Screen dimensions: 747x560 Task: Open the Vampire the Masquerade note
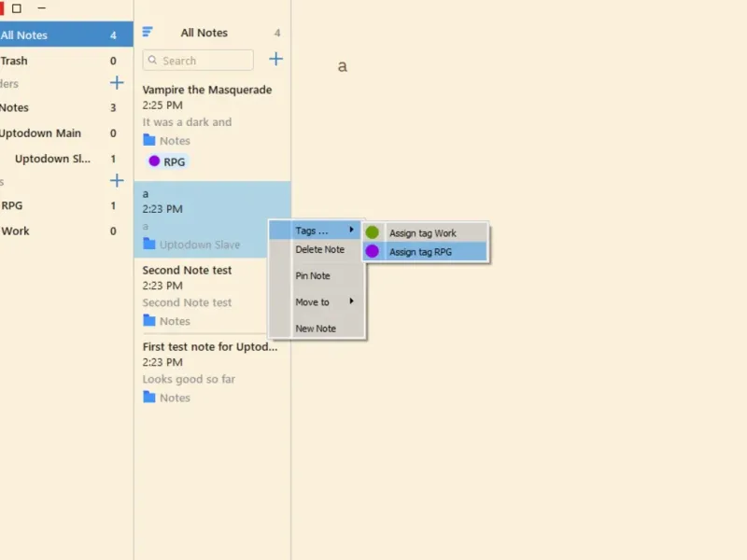[x=213, y=128]
